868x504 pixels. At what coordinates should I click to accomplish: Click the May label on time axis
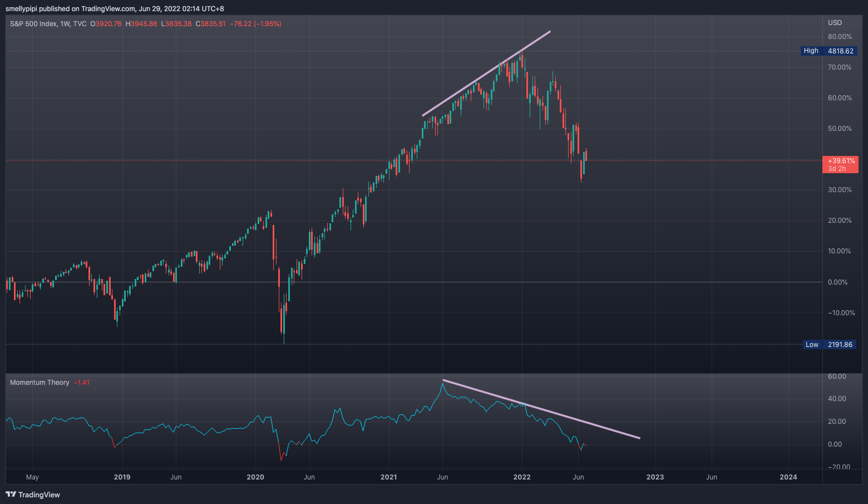pos(32,477)
